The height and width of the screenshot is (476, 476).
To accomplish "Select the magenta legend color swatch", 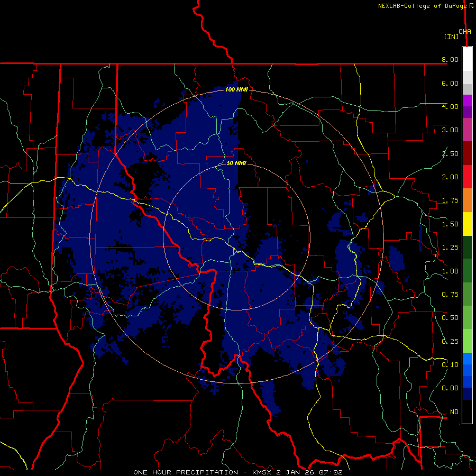I will pos(467,100).
